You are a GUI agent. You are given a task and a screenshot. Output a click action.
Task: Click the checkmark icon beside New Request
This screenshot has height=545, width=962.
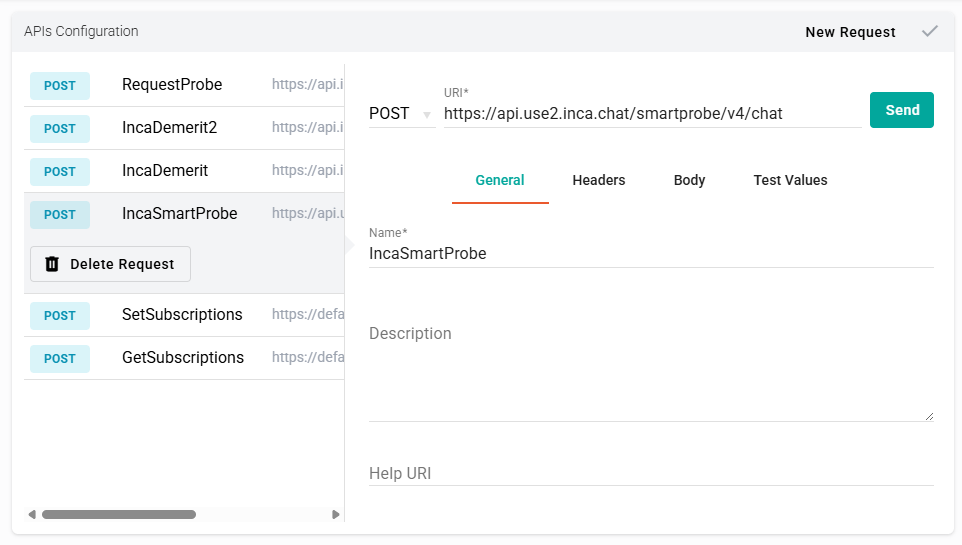pyautogui.click(x=930, y=31)
